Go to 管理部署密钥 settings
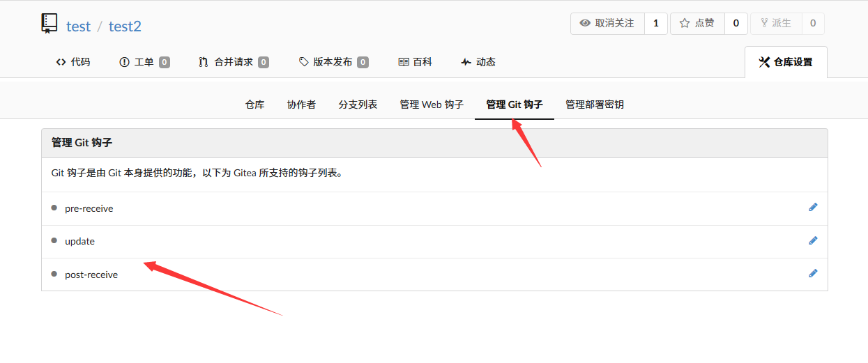 click(x=595, y=105)
